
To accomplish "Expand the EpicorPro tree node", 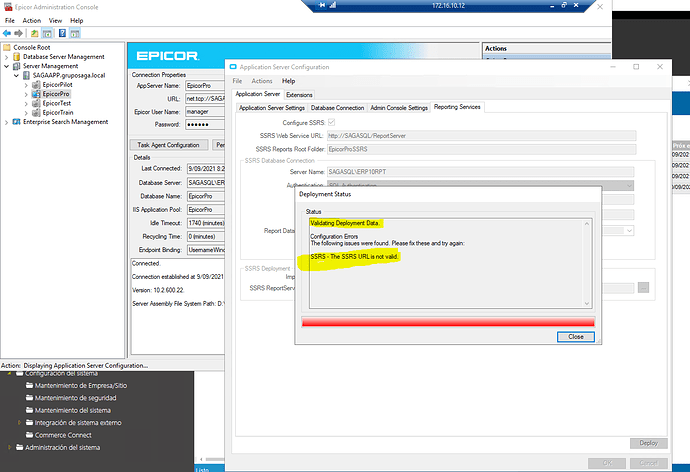I will [26, 94].
